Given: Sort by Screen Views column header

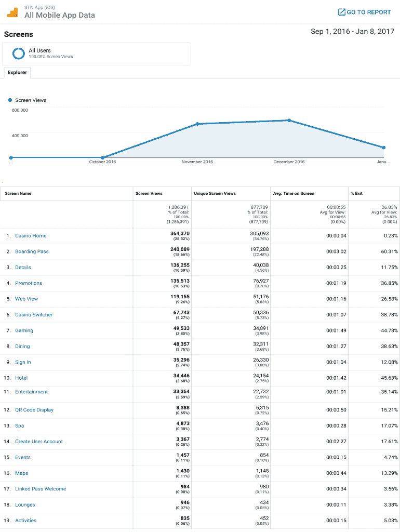Looking at the screenshot, I should coord(149,193).
